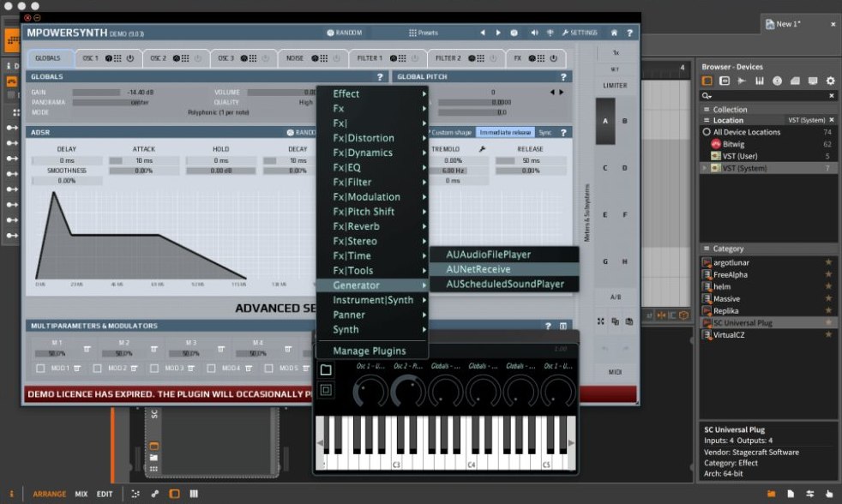The height and width of the screenshot is (504, 842).
Task: Expand Fx|Pitch Shift submenu
Action: (371, 212)
